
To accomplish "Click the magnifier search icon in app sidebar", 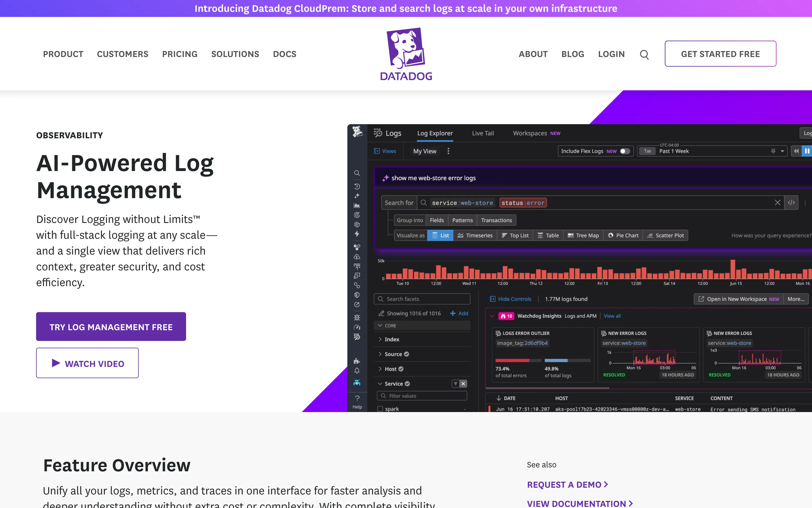I will click(x=357, y=173).
